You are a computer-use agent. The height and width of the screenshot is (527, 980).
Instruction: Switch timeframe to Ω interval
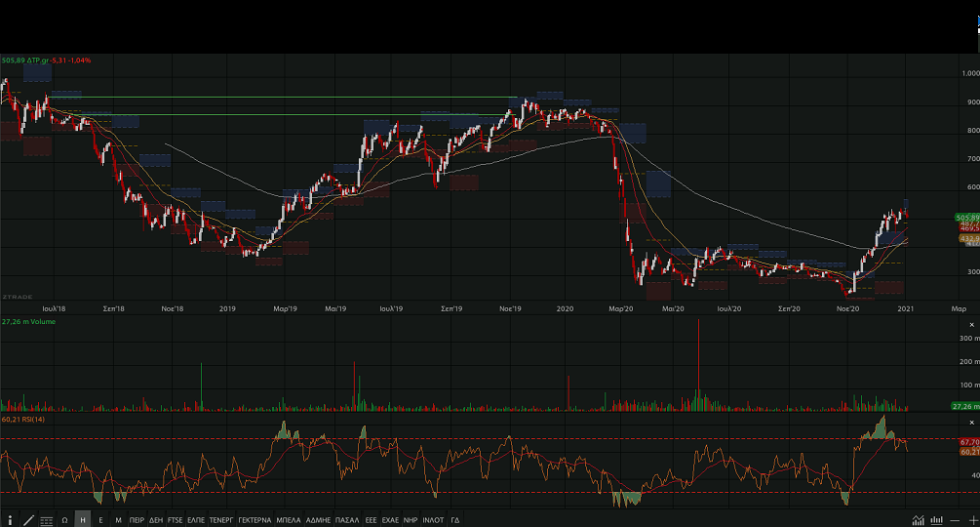(64, 520)
